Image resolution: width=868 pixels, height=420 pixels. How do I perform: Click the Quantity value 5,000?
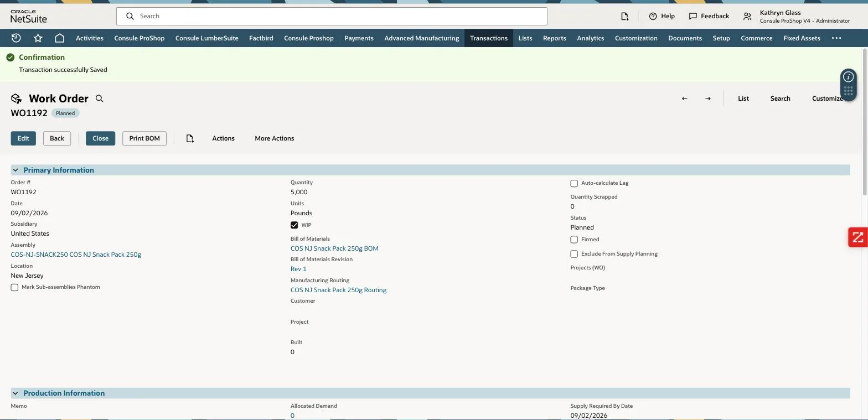299,192
